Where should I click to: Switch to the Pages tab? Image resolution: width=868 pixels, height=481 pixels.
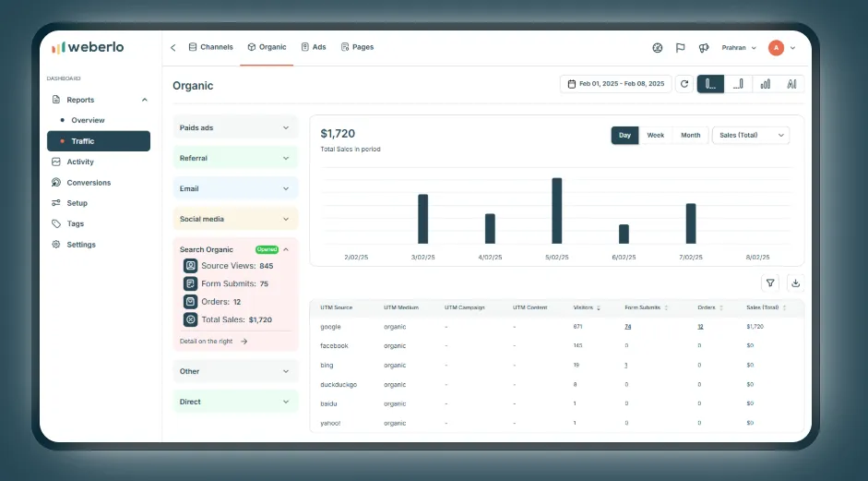coord(357,47)
